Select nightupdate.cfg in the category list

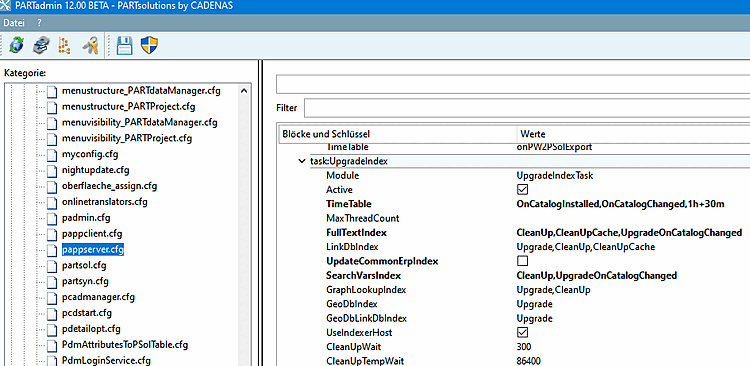[x=95, y=170]
